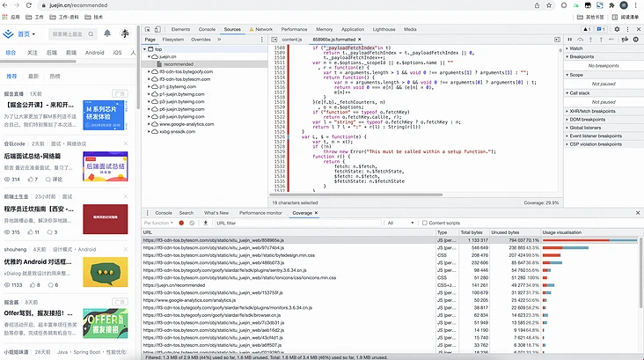Screen dimensions: 644x360
Task: Show more navigator tabs chevron
Action: click(x=219, y=40)
